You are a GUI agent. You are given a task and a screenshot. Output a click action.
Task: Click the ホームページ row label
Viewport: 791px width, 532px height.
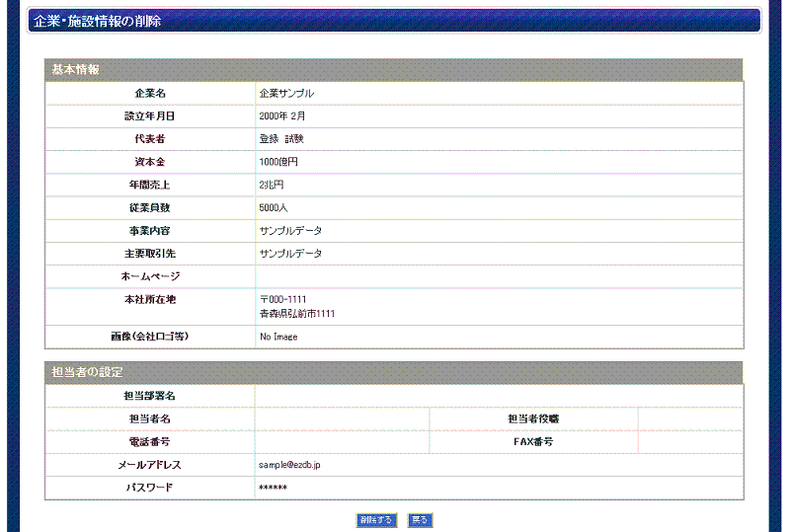(149, 276)
